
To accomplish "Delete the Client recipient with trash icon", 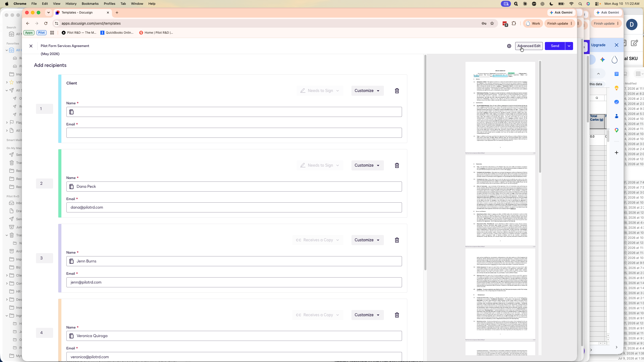I will (397, 91).
